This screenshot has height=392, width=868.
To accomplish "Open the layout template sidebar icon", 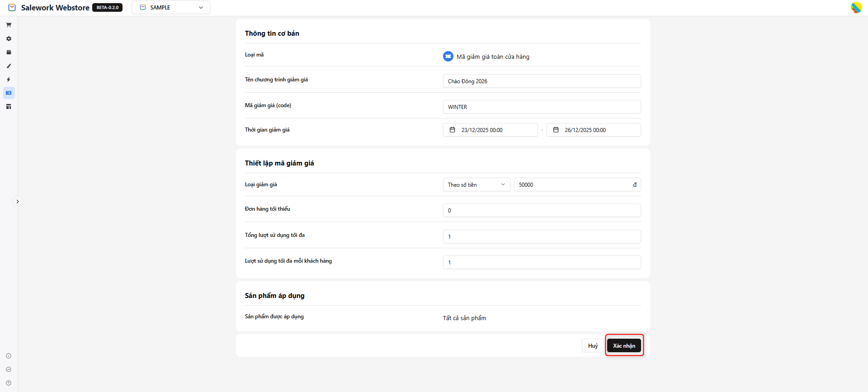I will point(9,107).
